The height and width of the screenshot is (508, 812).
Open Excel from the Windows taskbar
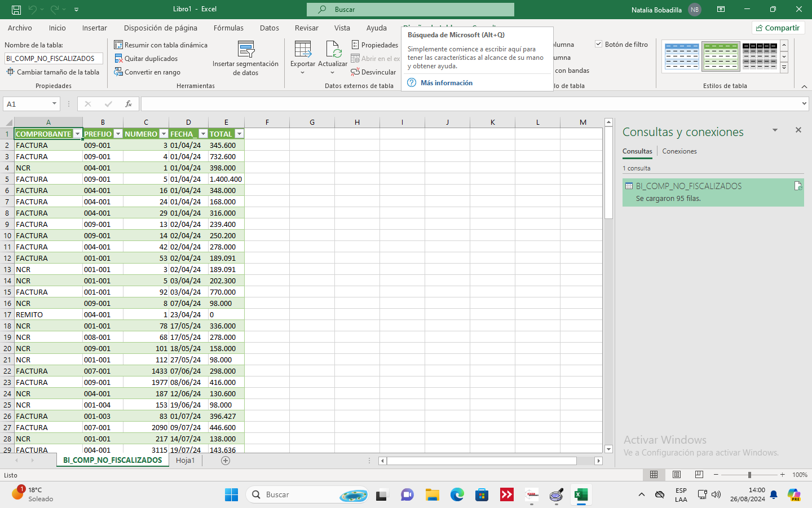581,495
